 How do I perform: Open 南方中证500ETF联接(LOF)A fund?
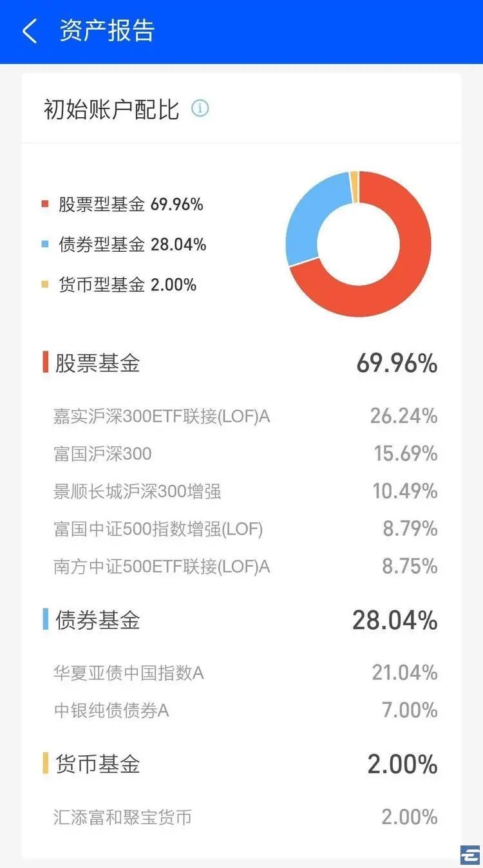tap(162, 566)
